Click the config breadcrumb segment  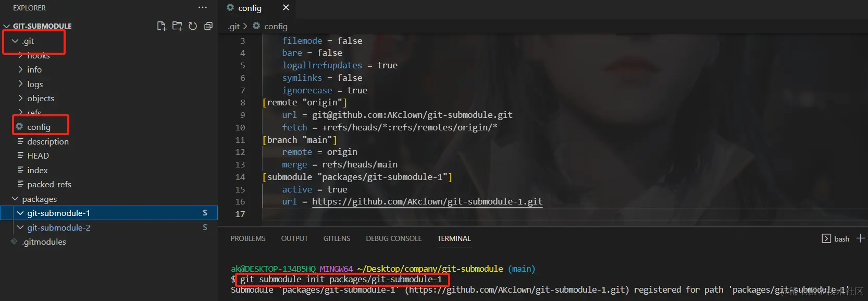pyautogui.click(x=276, y=26)
